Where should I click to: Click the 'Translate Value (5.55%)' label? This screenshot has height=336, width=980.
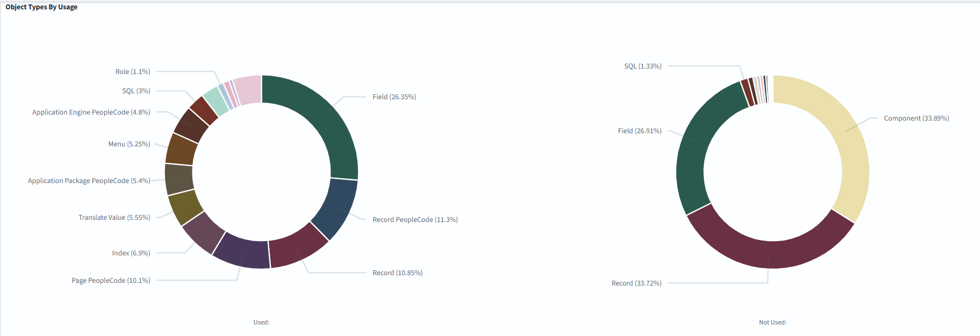click(x=114, y=218)
